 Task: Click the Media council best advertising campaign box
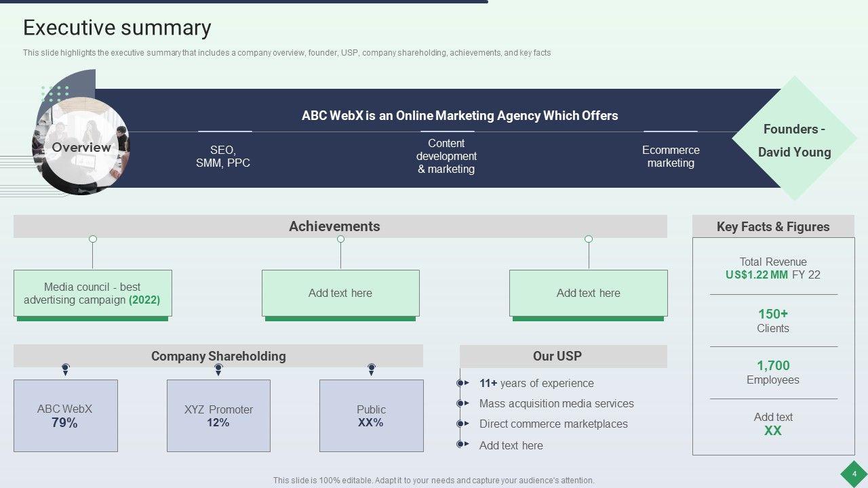click(x=92, y=293)
